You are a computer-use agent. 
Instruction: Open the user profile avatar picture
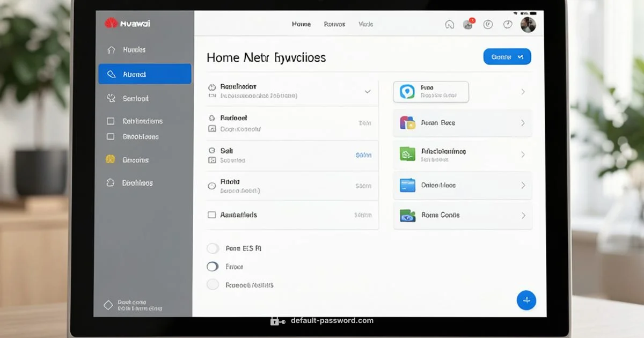coord(529,24)
